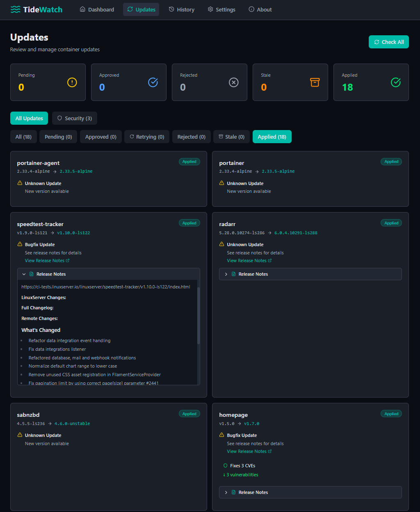
Task: Click the Approved stat checkmark badge icon
Action: (x=153, y=82)
